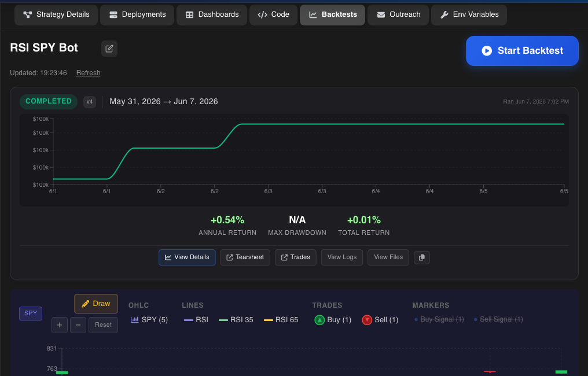The image size is (588, 376).
Task: View the backtest logs
Action: pyautogui.click(x=342, y=257)
